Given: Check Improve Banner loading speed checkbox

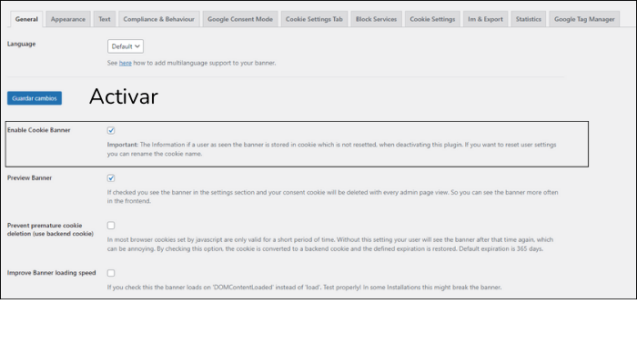Looking at the screenshot, I should coord(111,273).
